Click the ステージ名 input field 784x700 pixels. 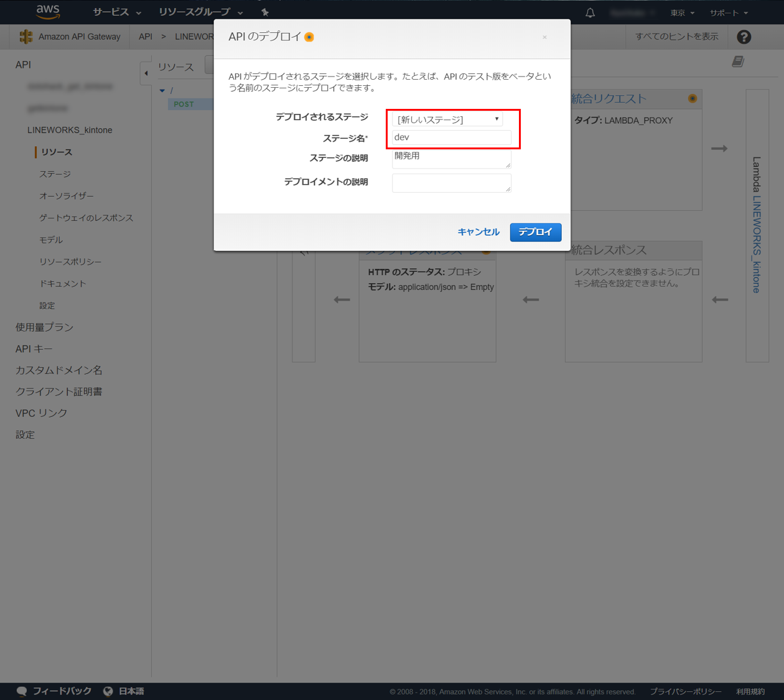(451, 138)
